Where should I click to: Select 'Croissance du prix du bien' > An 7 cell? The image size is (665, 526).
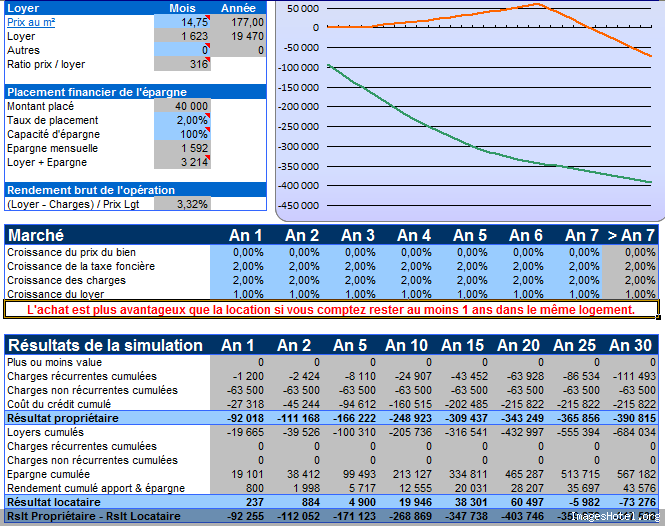click(x=630, y=252)
